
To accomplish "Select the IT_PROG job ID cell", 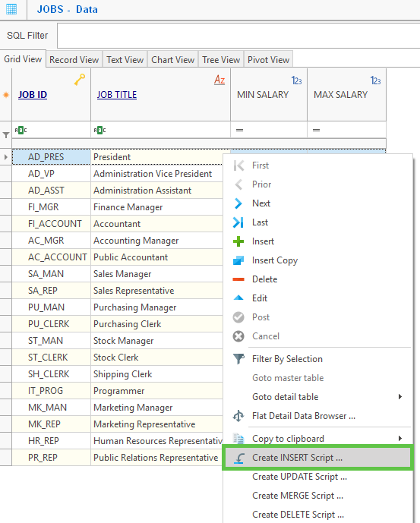I will point(52,391).
